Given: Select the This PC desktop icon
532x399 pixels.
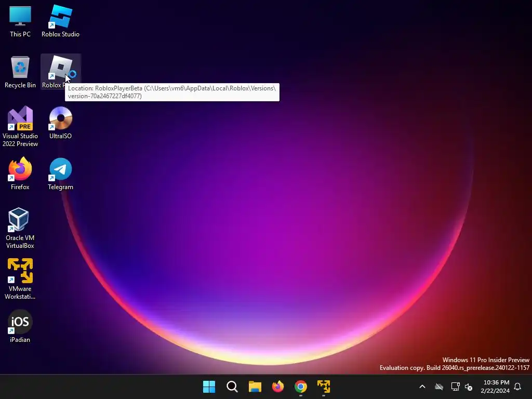Looking at the screenshot, I should pos(20,21).
